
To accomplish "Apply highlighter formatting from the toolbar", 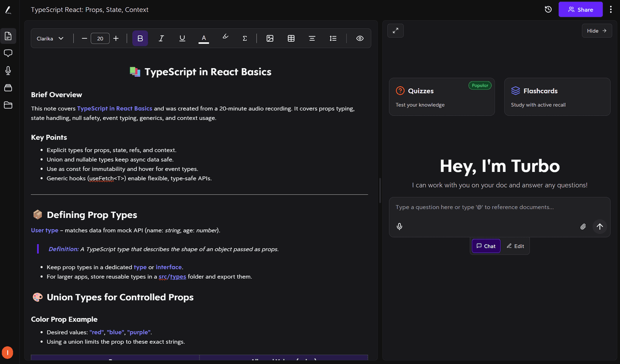I will tap(225, 38).
